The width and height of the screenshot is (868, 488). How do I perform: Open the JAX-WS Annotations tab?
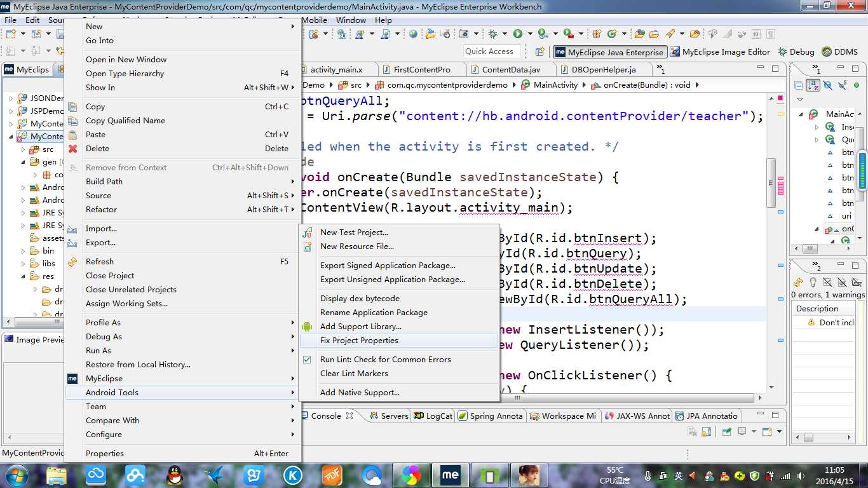tap(637, 416)
